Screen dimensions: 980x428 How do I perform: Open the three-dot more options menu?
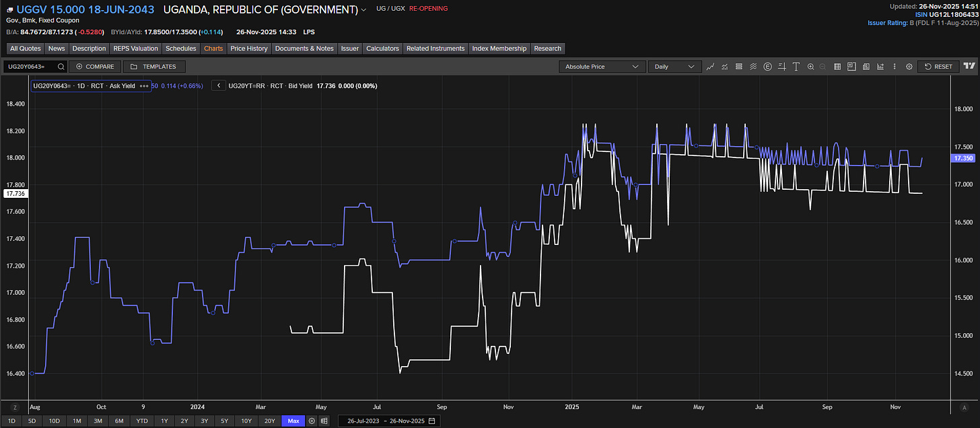(895, 67)
